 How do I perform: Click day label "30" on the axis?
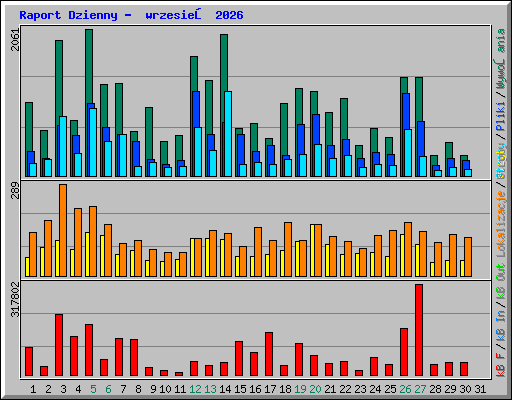point(465,389)
